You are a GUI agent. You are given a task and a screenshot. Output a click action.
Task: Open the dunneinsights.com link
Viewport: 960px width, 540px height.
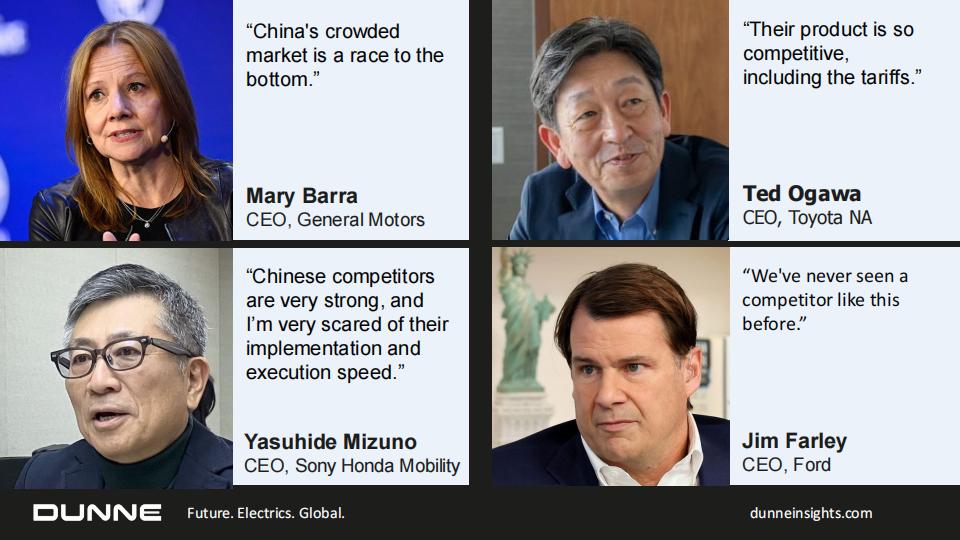point(811,513)
